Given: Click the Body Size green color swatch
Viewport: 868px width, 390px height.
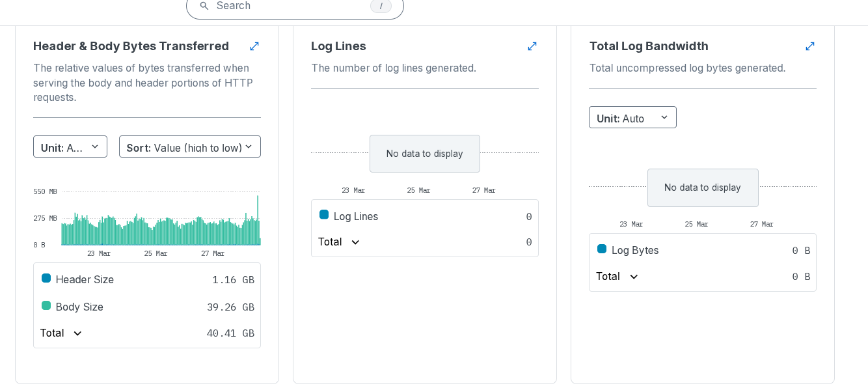Looking at the screenshot, I should tap(46, 306).
